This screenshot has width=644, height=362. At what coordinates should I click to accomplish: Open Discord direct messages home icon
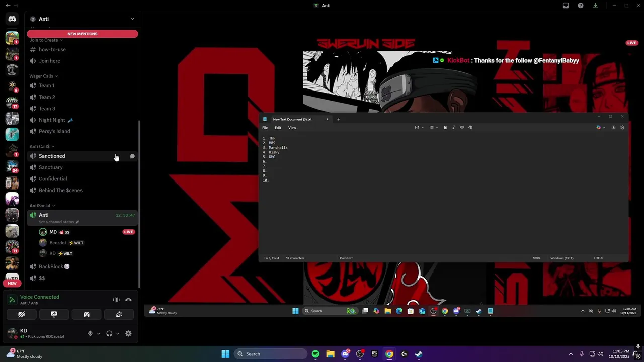[x=12, y=19]
